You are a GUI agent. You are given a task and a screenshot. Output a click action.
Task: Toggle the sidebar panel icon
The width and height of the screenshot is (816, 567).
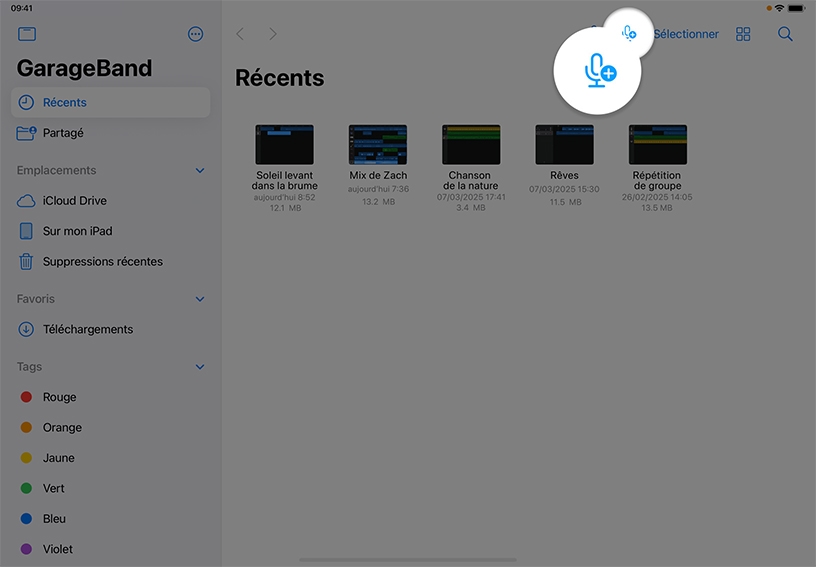click(x=27, y=34)
